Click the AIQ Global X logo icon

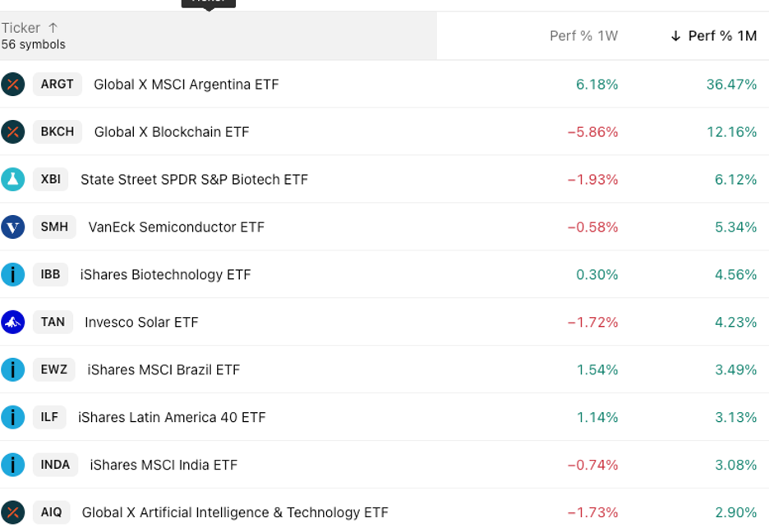click(13, 512)
